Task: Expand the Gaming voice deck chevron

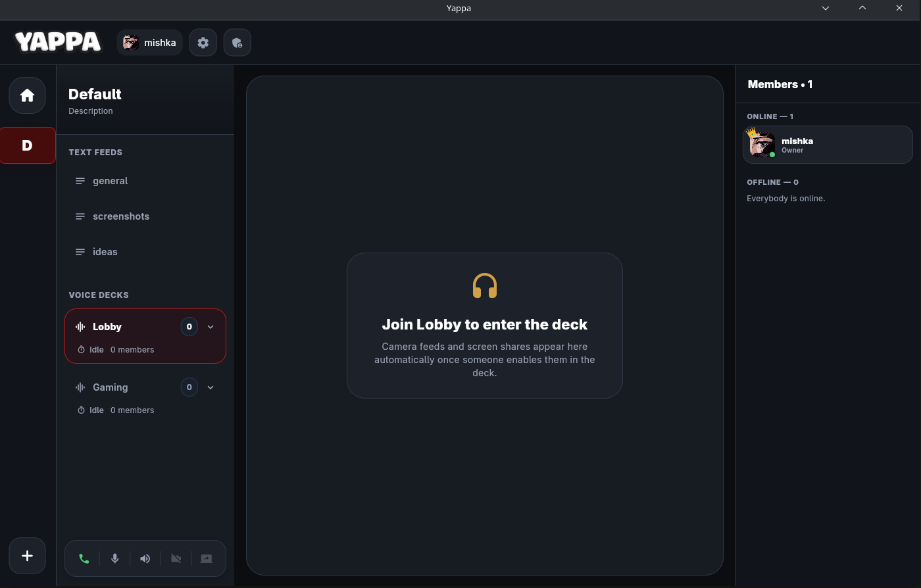Action: click(x=211, y=387)
